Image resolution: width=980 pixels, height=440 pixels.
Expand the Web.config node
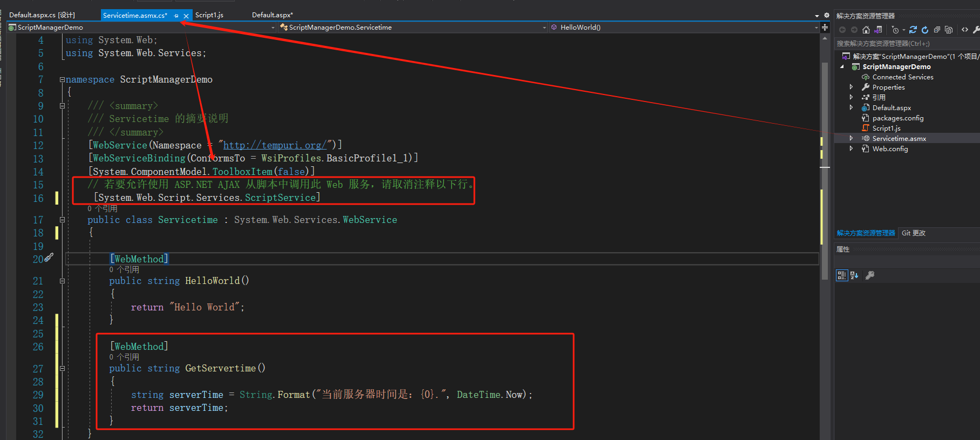pos(852,148)
